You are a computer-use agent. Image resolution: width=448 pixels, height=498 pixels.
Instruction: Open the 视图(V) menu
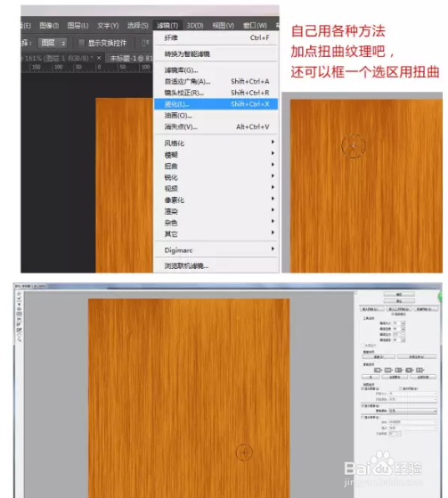click(224, 26)
